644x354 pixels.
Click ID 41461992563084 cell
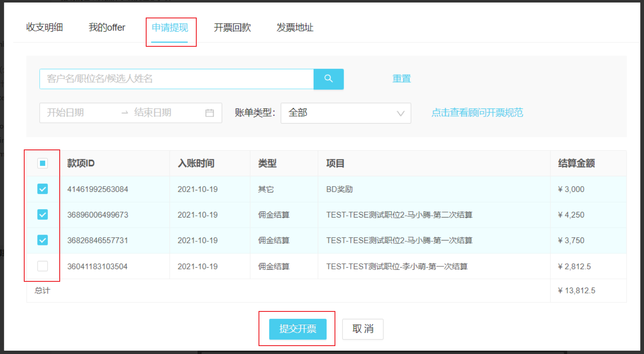click(98, 189)
